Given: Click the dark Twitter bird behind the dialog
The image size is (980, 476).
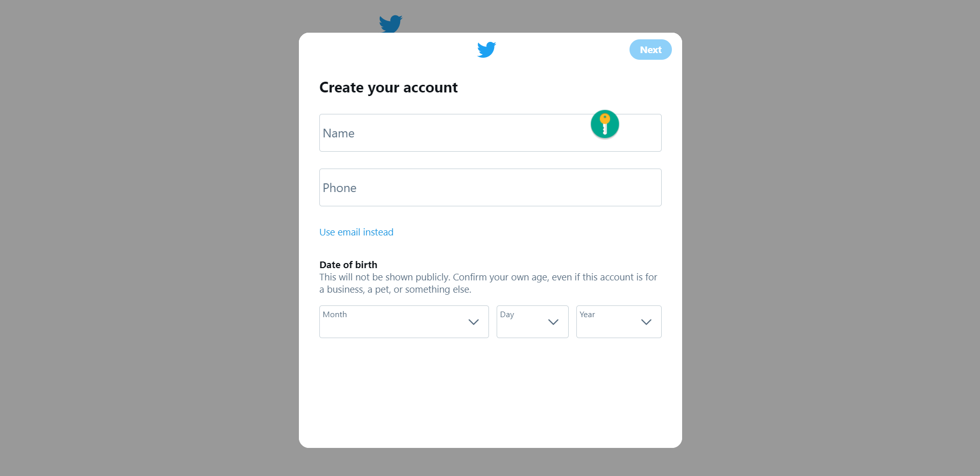Looking at the screenshot, I should click(391, 24).
